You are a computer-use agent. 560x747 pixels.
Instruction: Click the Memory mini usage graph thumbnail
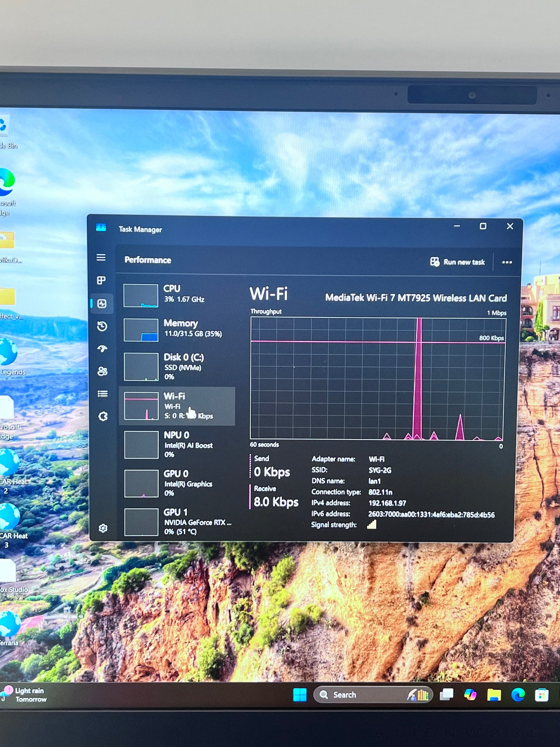(141, 330)
